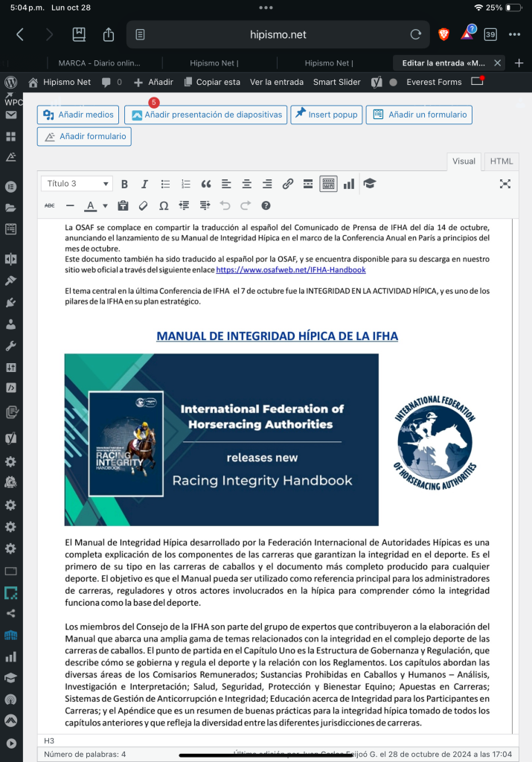
Task: Align text center
Action: pyautogui.click(x=247, y=185)
